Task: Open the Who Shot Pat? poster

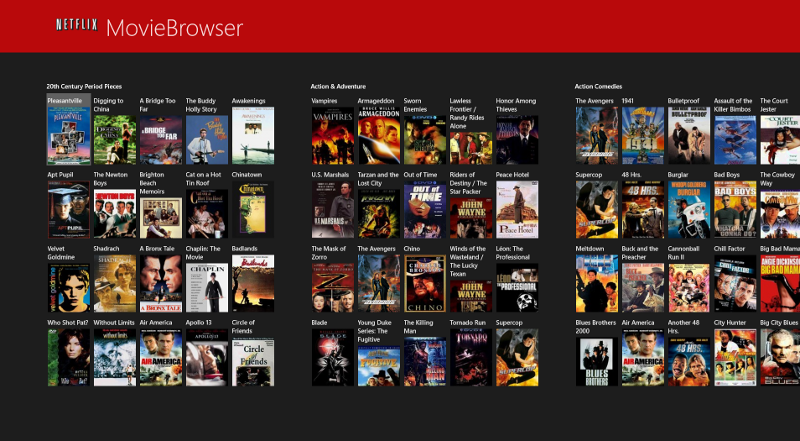Action: pyautogui.click(x=69, y=357)
